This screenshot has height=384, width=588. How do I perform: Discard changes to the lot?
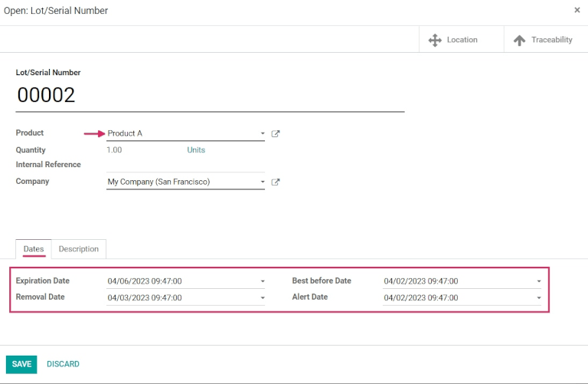click(63, 364)
